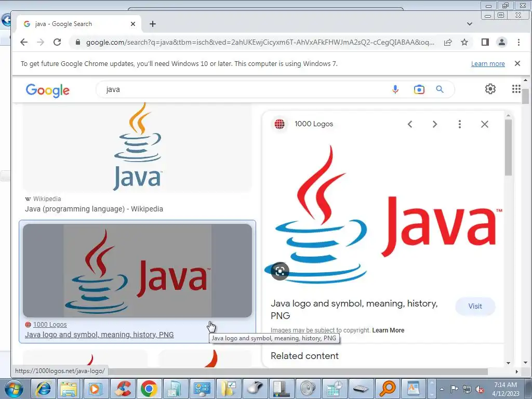The height and width of the screenshot is (399, 532).
Task: Open the Wikipedia Java logo thumbnail
Action: [137, 147]
